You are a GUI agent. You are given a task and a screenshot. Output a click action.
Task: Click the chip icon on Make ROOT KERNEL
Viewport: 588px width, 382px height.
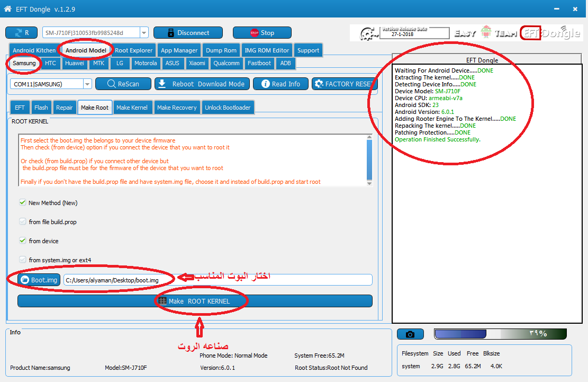pos(162,301)
